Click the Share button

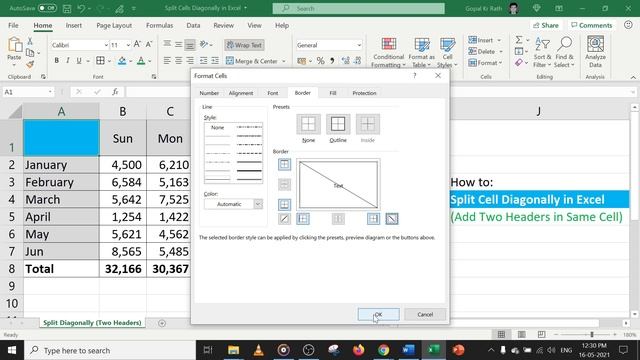(x=546, y=25)
